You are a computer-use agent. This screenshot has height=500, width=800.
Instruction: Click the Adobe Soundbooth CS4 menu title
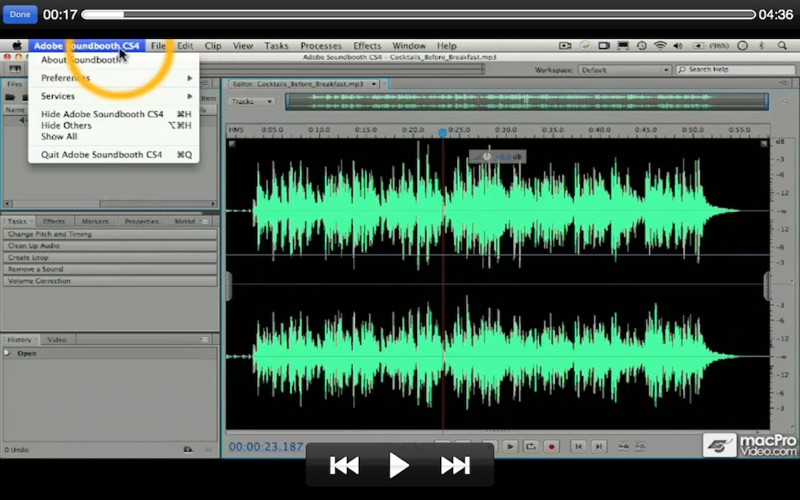tap(87, 45)
